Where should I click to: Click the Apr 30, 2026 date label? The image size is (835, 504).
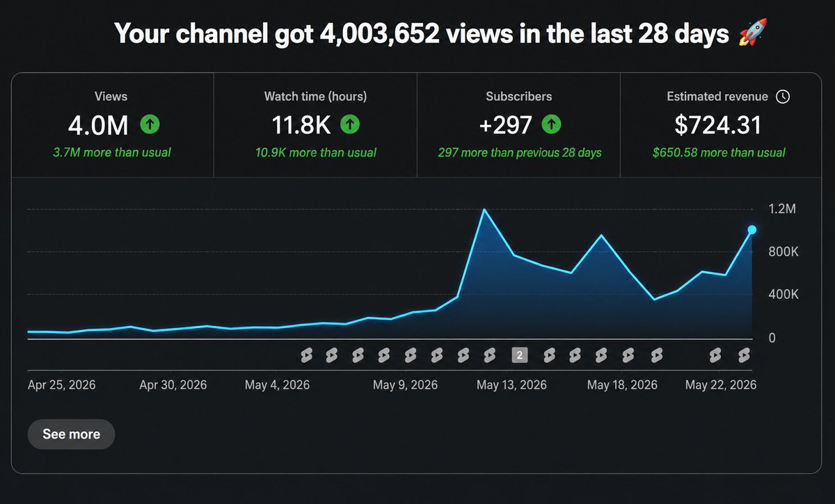(x=173, y=384)
